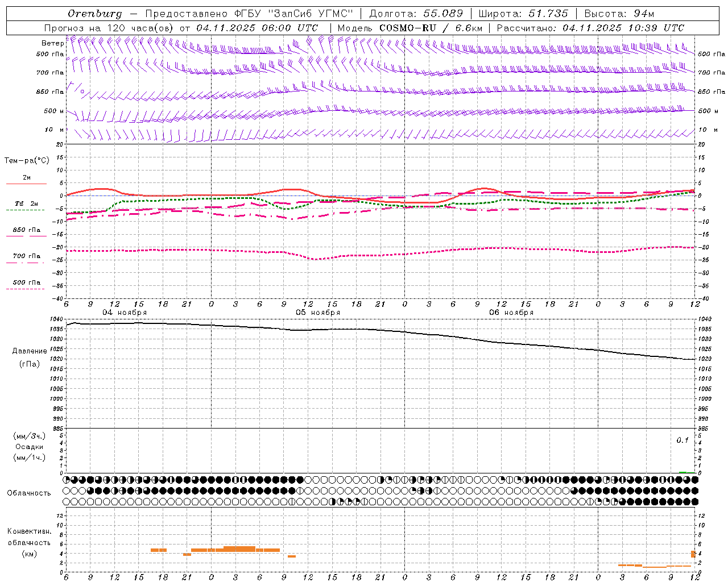Screen dimensions: 728x582
Task: Click the station name Orenburg in header
Action: tap(94, 14)
